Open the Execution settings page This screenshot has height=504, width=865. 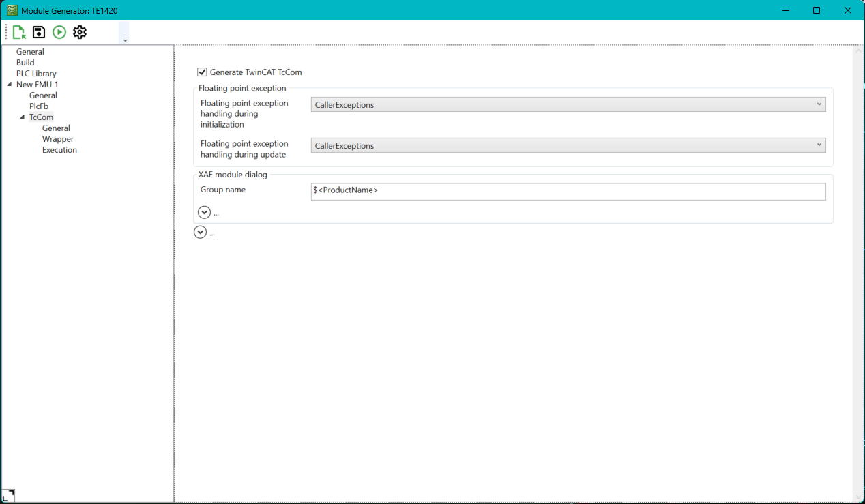[59, 149]
